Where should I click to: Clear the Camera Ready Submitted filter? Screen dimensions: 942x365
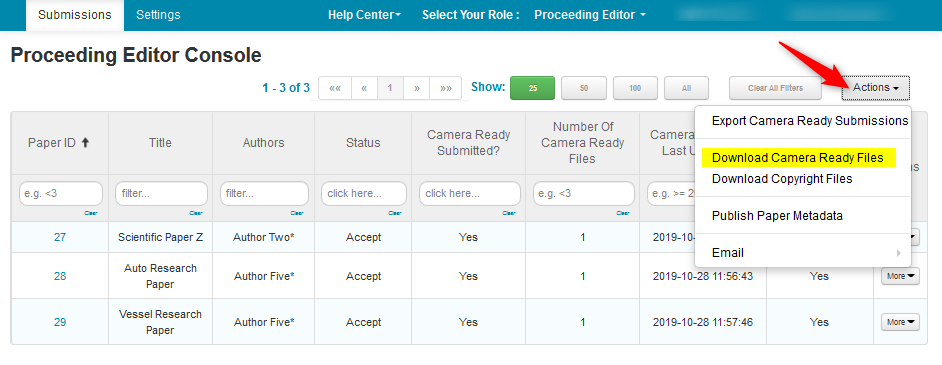coord(508,213)
